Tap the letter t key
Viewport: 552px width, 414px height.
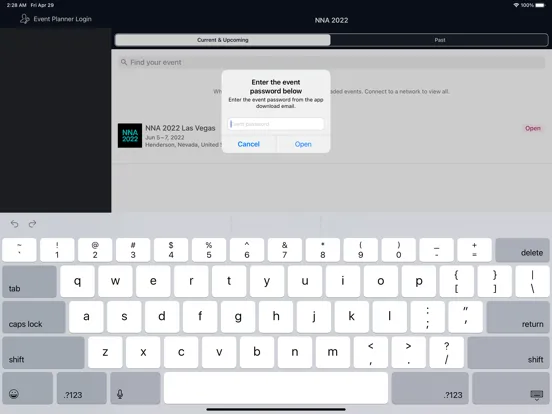[x=229, y=282]
